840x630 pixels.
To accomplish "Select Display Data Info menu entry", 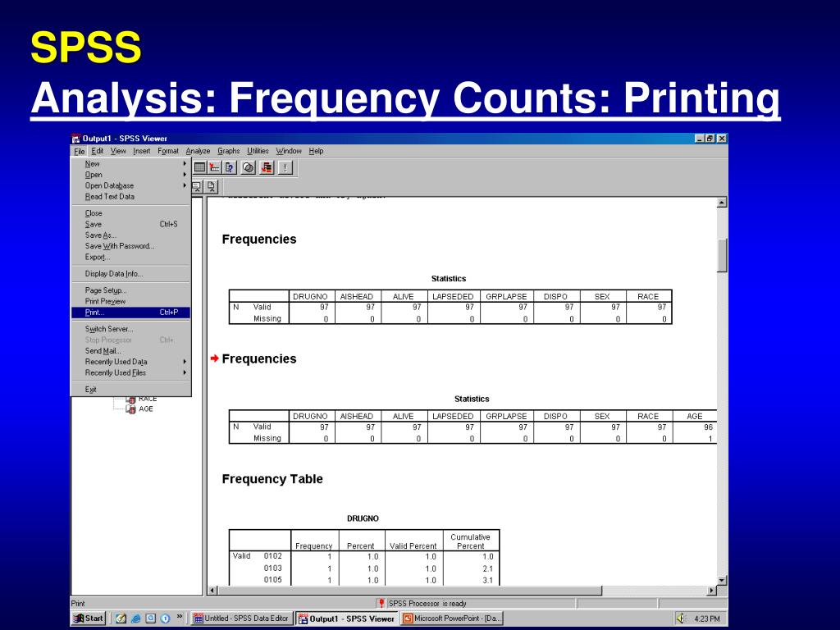I will click(x=131, y=274).
